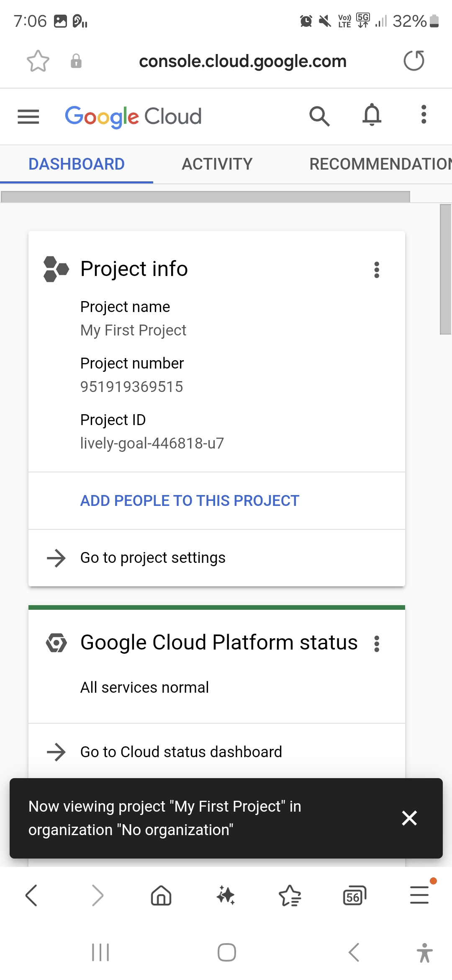Viewport: 452px width, 980px height.
Task: Click the vertical page scrollbar
Action: click(x=445, y=269)
